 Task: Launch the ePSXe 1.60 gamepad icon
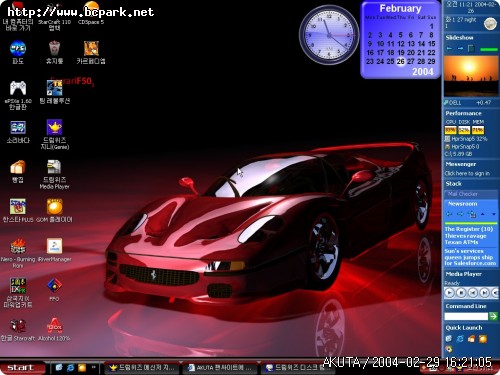18,95
